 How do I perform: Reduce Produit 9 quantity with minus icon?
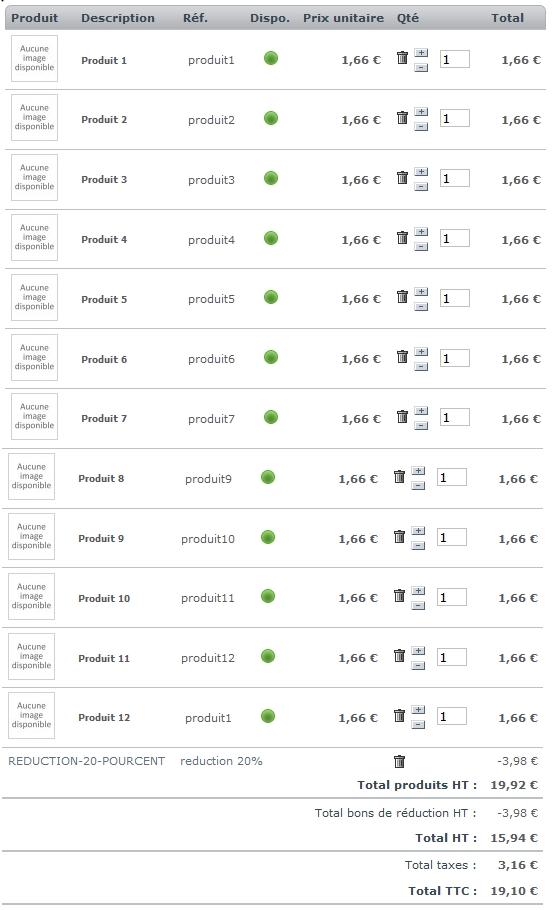coord(418,546)
